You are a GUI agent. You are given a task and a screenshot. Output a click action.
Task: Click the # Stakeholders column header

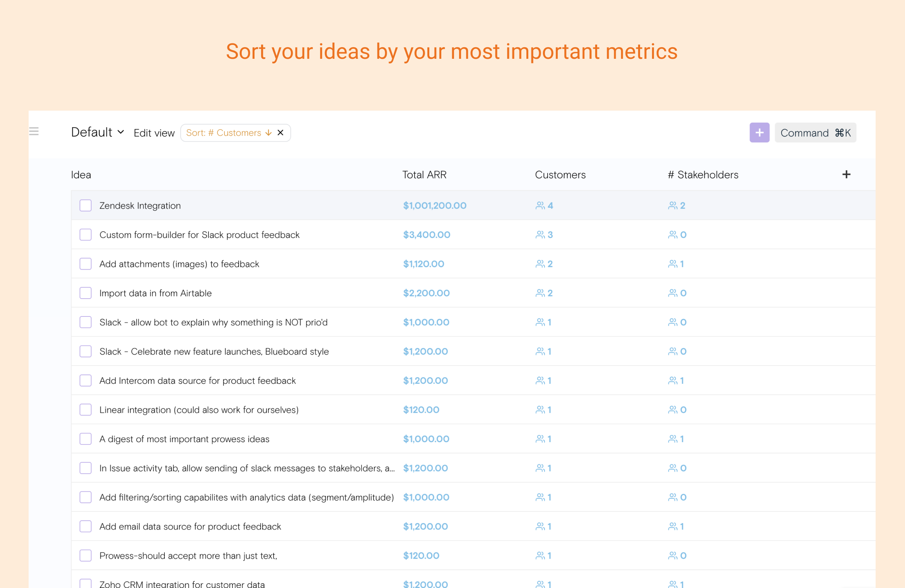(703, 175)
